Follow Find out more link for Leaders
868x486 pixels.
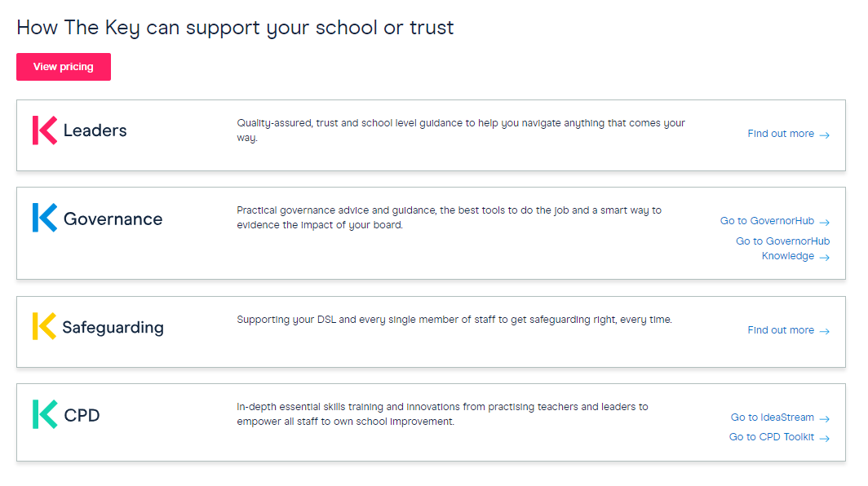click(x=788, y=134)
